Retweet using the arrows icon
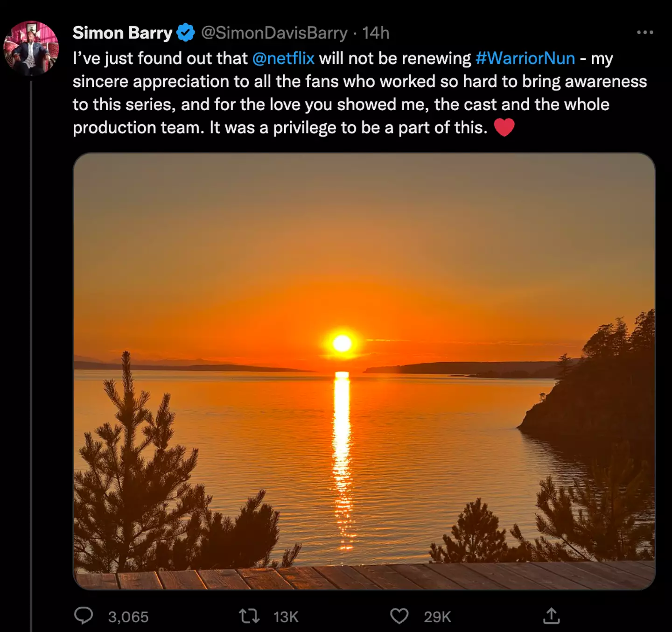Image resolution: width=672 pixels, height=632 pixels. pos(249,616)
